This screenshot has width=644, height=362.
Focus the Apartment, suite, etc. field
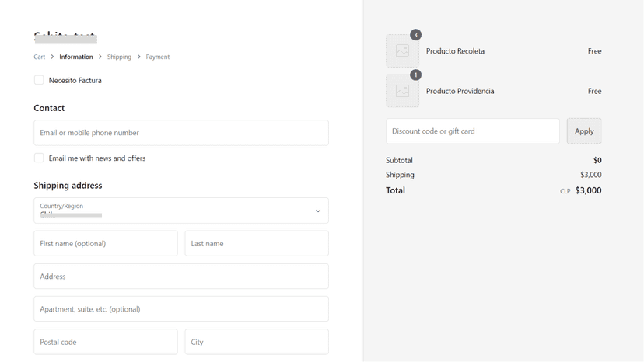181,309
